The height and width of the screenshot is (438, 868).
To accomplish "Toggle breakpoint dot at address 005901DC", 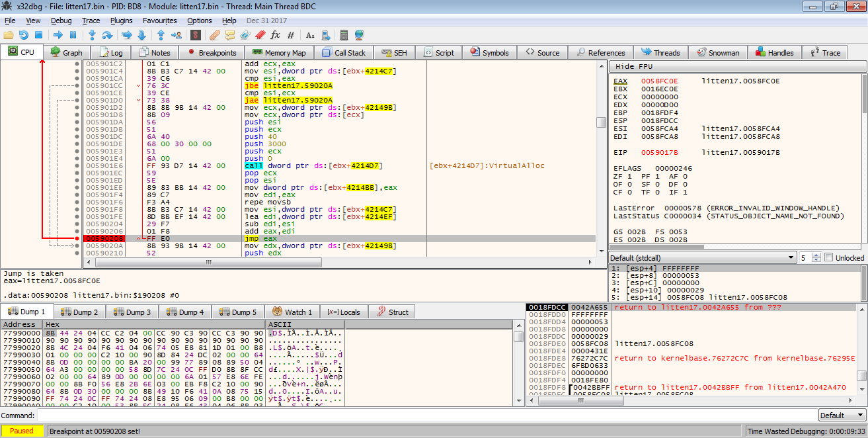I will [x=77, y=136].
